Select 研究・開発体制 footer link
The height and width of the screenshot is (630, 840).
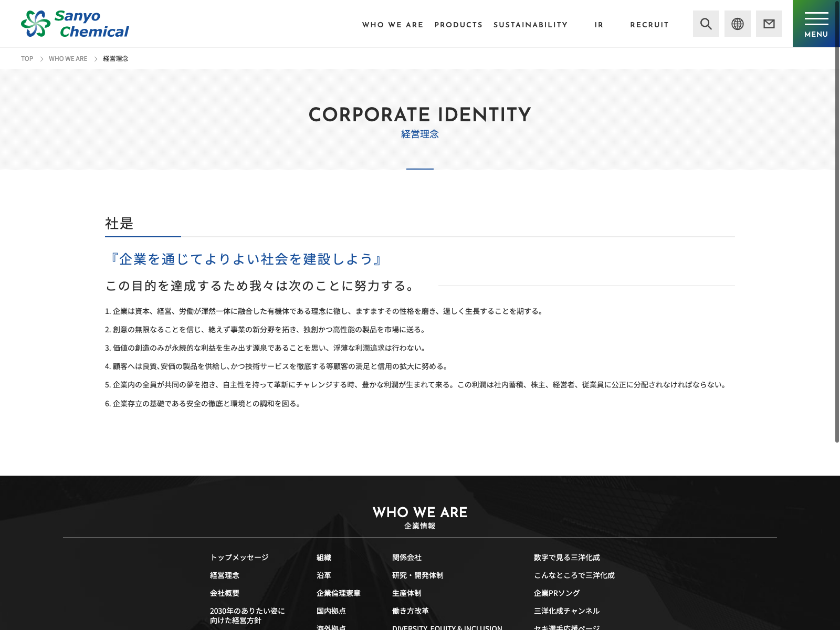418,575
